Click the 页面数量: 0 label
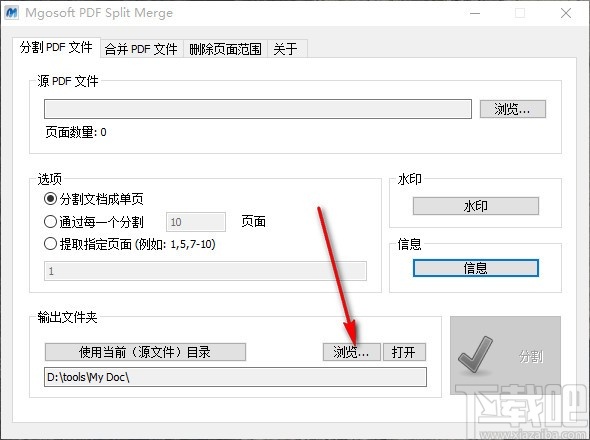The width and height of the screenshot is (590, 440). coord(76,132)
